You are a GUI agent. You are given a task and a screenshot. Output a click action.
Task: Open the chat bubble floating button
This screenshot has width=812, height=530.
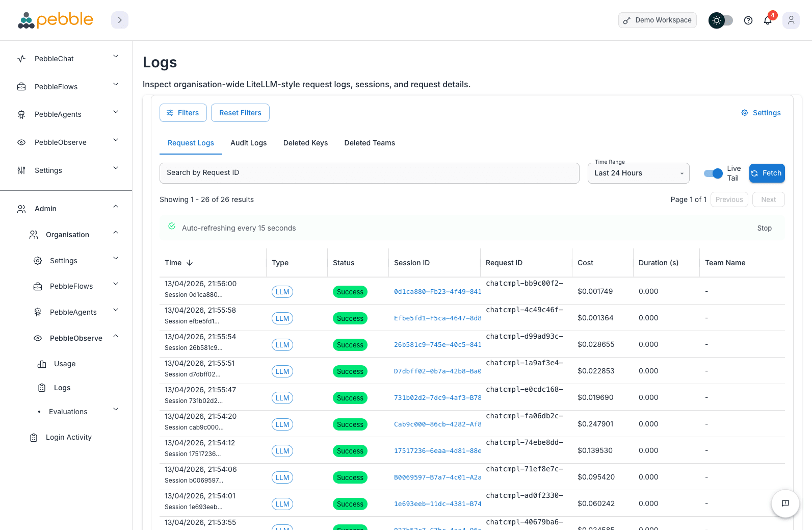pyautogui.click(x=785, y=503)
